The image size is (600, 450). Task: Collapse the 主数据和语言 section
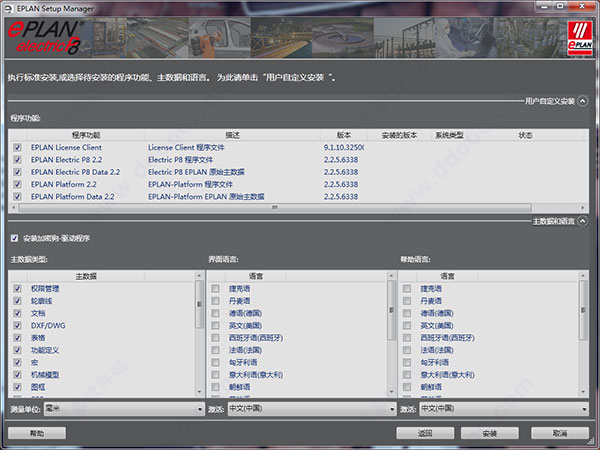(x=582, y=221)
